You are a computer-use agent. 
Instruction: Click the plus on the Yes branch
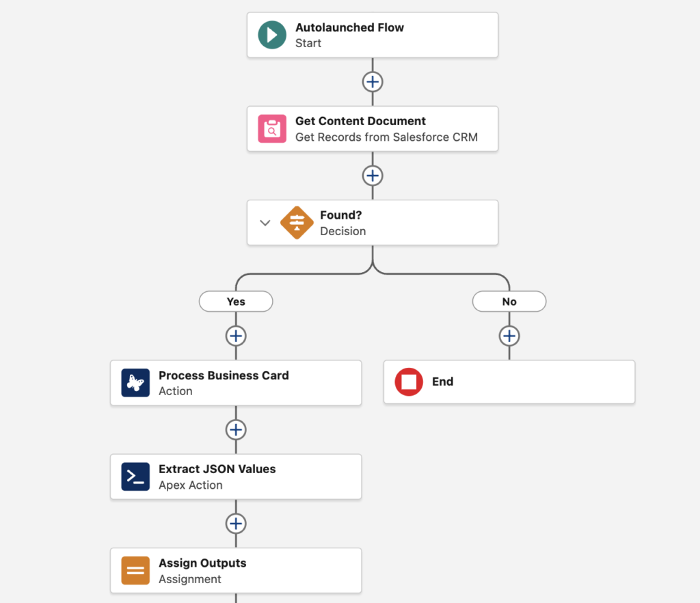[x=236, y=336]
